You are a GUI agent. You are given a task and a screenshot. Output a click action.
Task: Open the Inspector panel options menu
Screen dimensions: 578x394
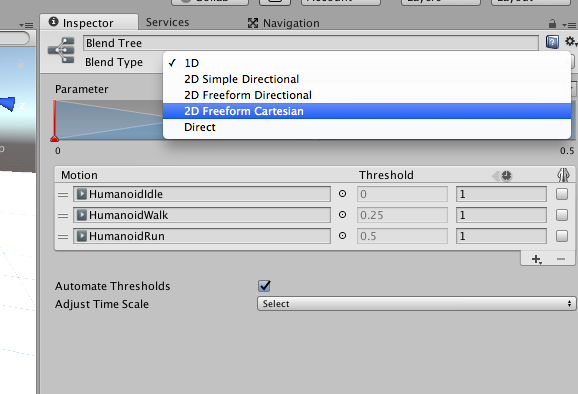click(569, 25)
